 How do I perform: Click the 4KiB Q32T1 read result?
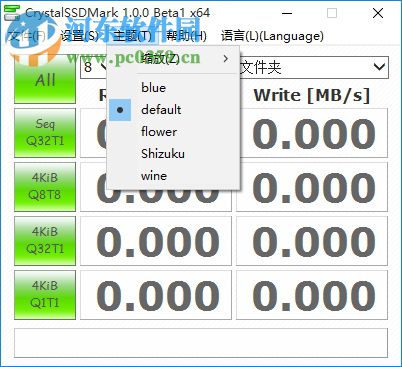156,241
